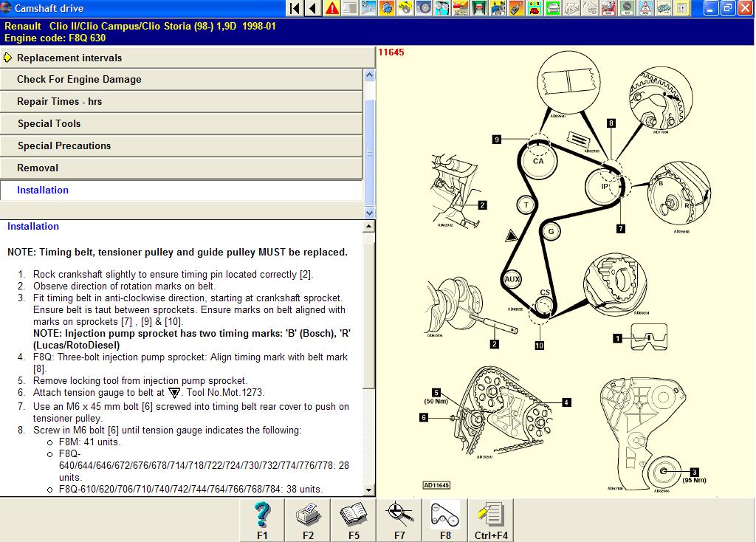Open the red car on ramp icon

pyautogui.click(x=461, y=8)
